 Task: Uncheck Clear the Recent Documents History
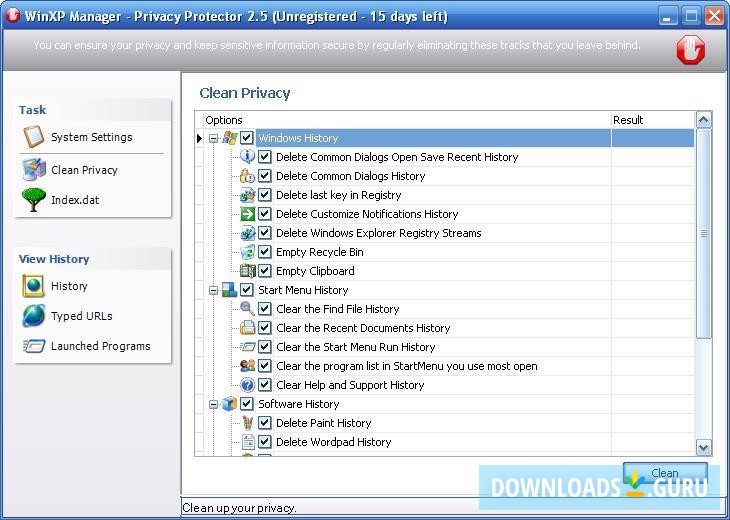click(264, 328)
